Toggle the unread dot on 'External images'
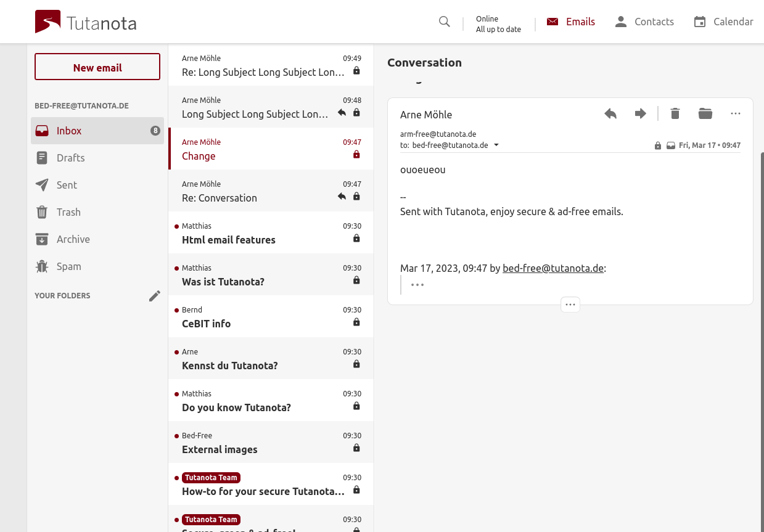 point(176,435)
